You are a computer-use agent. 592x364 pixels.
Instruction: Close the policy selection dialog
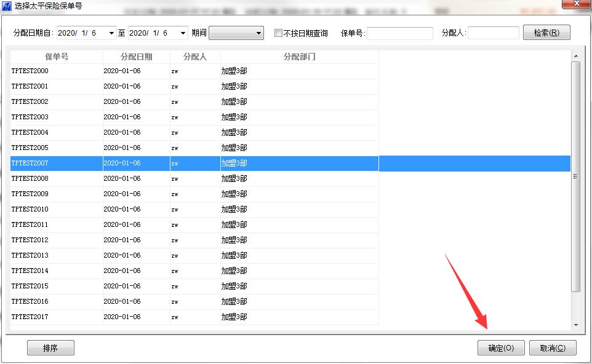click(x=577, y=6)
